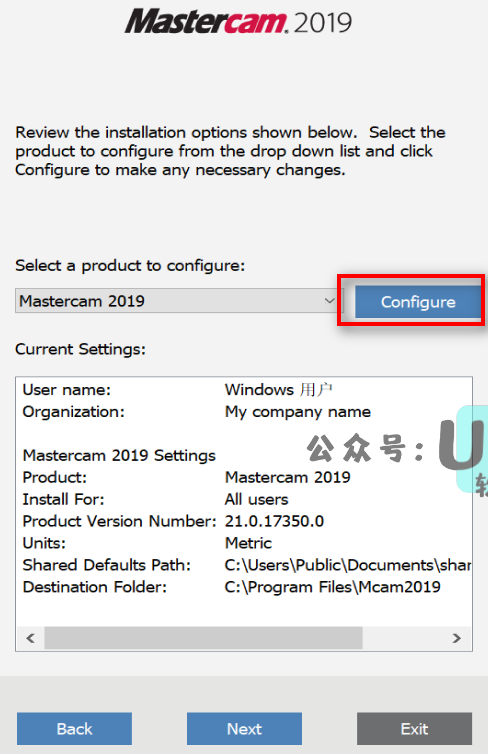This screenshot has width=488, height=754.
Task: Click the left scroll arrow
Action: click(x=30, y=638)
